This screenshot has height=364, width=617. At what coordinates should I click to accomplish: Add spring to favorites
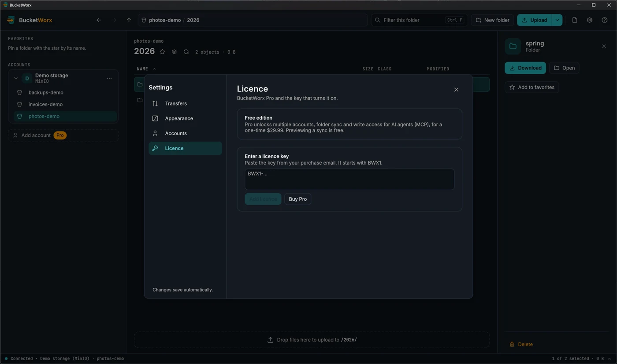pyautogui.click(x=532, y=87)
